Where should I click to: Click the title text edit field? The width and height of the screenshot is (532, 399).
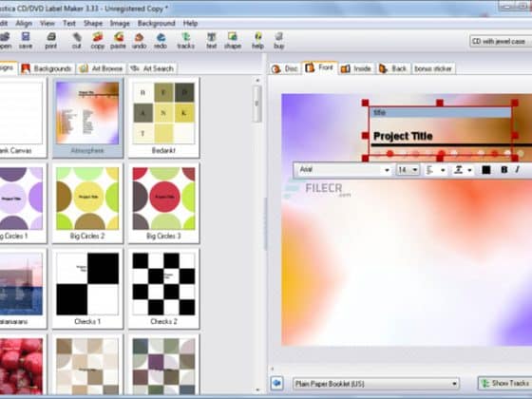coord(441,113)
